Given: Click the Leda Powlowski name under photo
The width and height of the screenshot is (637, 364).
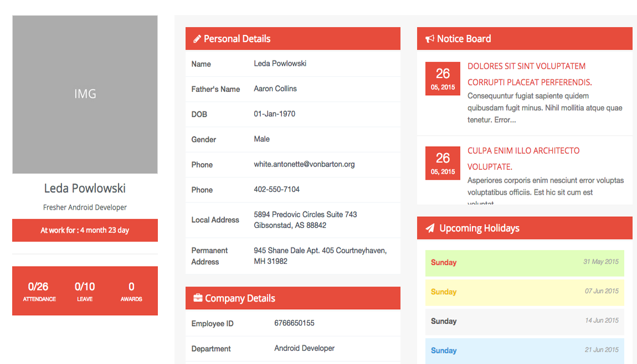Looking at the screenshot, I should tap(85, 189).
